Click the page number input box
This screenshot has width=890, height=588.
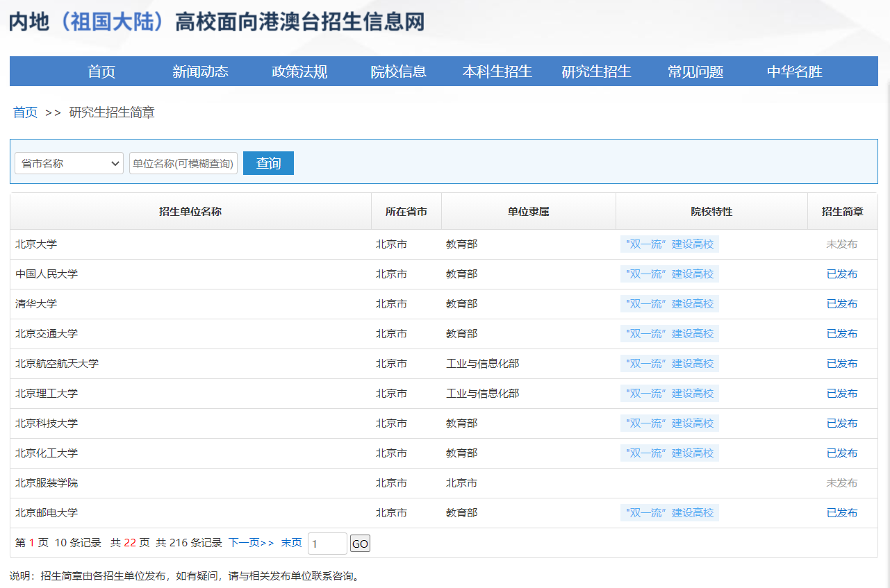[327, 544]
